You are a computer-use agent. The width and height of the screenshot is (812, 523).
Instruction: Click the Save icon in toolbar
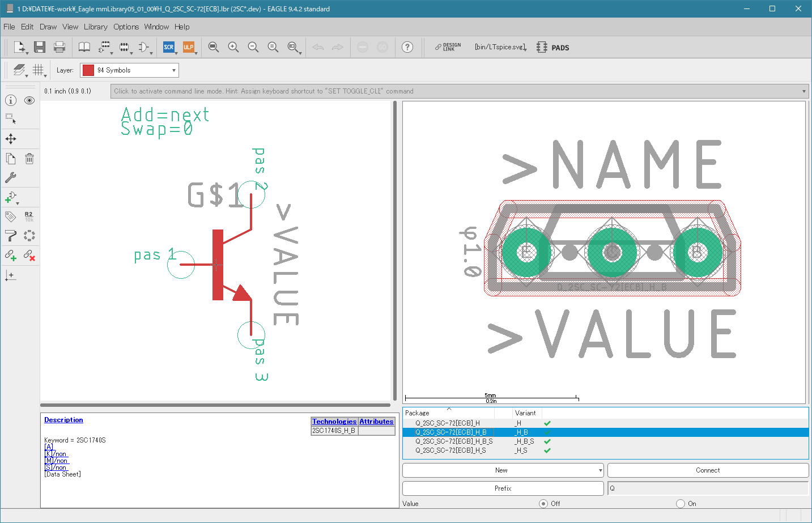coord(39,48)
